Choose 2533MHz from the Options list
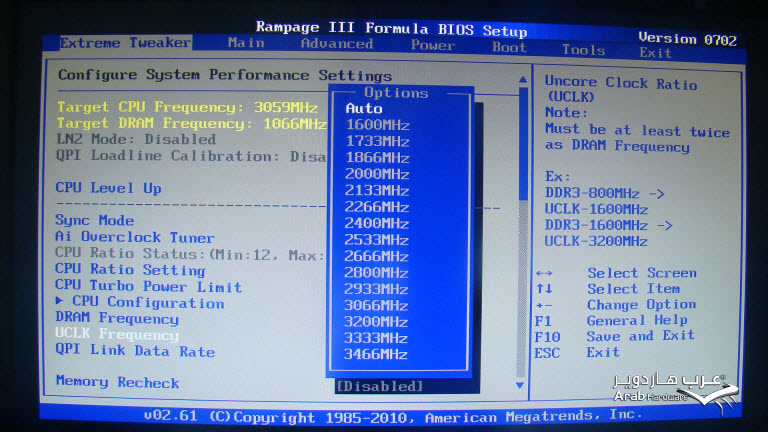Viewport: 768px width, 432px height. (377, 240)
